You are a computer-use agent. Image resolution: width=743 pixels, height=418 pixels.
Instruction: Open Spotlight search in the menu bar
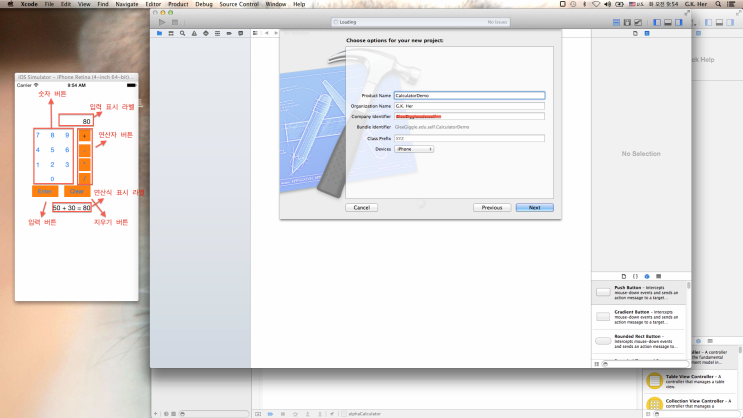tap(718, 4)
